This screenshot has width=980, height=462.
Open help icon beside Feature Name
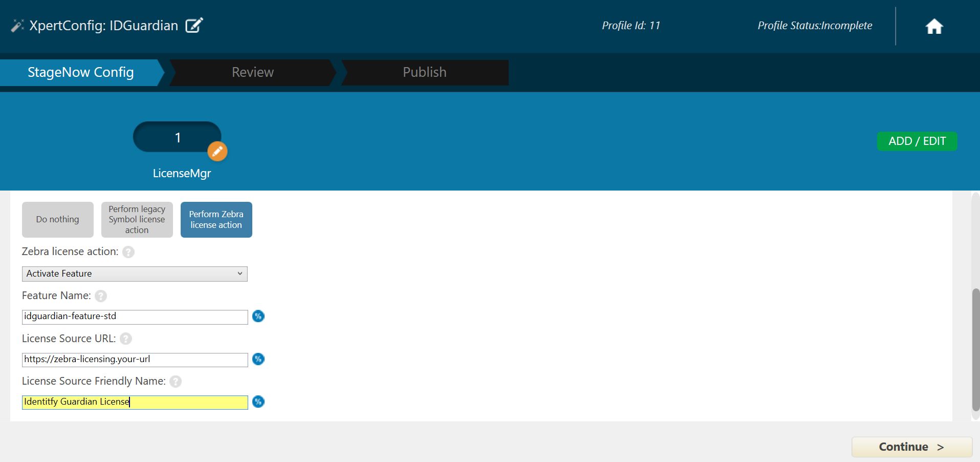[x=101, y=296]
